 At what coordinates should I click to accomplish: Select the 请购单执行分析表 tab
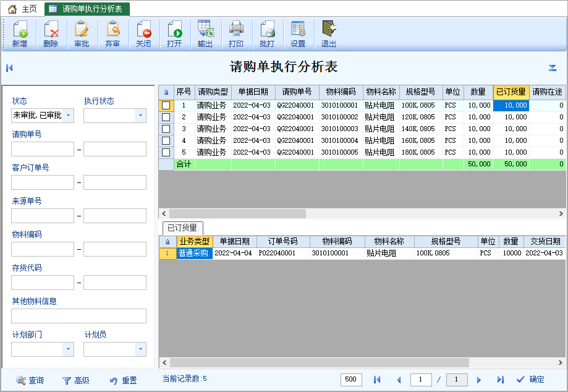(x=87, y=9)
